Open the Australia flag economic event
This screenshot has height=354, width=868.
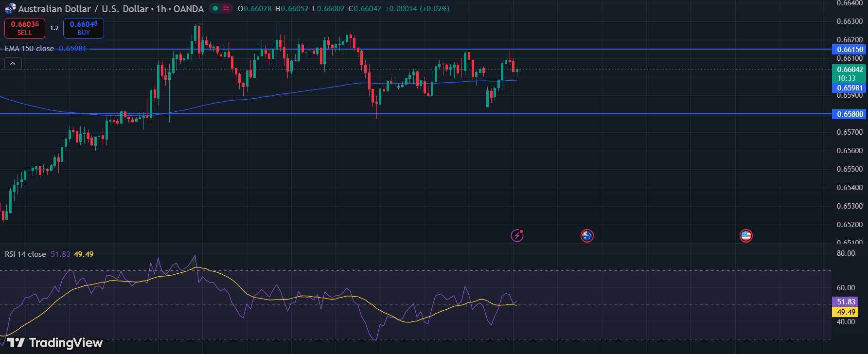(x=587, y=236)
